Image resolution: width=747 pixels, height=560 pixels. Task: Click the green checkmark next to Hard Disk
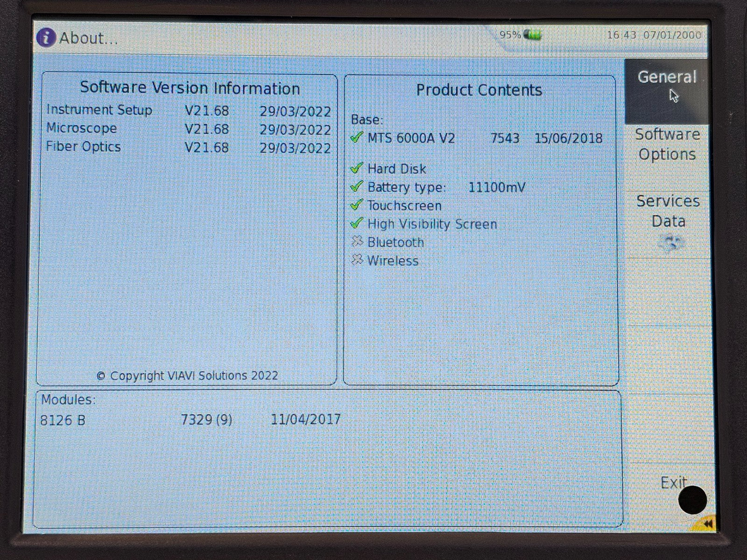(x=357, y=168)
